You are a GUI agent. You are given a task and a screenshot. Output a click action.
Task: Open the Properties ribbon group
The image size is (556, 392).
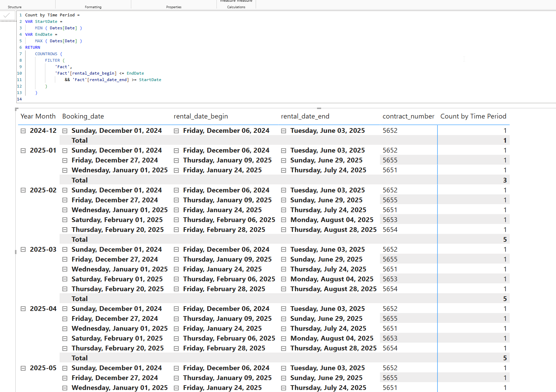(174, 7)
